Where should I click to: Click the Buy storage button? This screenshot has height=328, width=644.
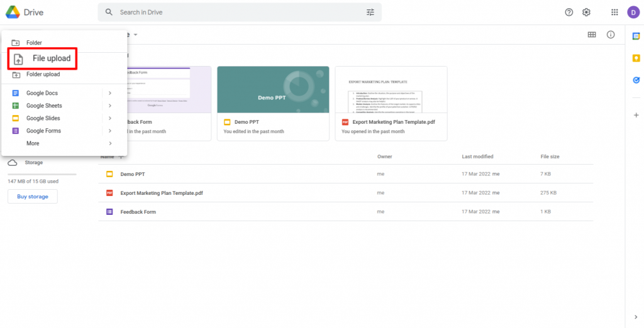pos(32,197)
